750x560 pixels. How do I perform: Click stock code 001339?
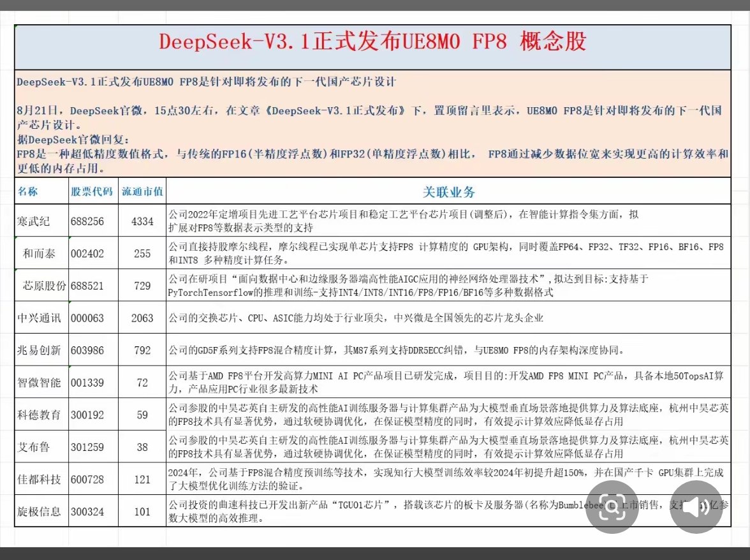[87, 383]
